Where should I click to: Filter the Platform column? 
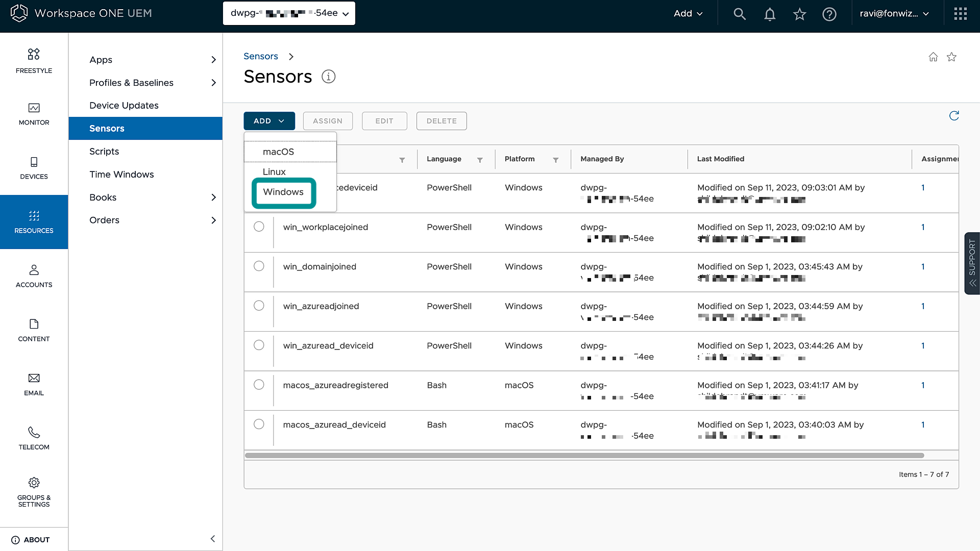(x=555, y=160)
